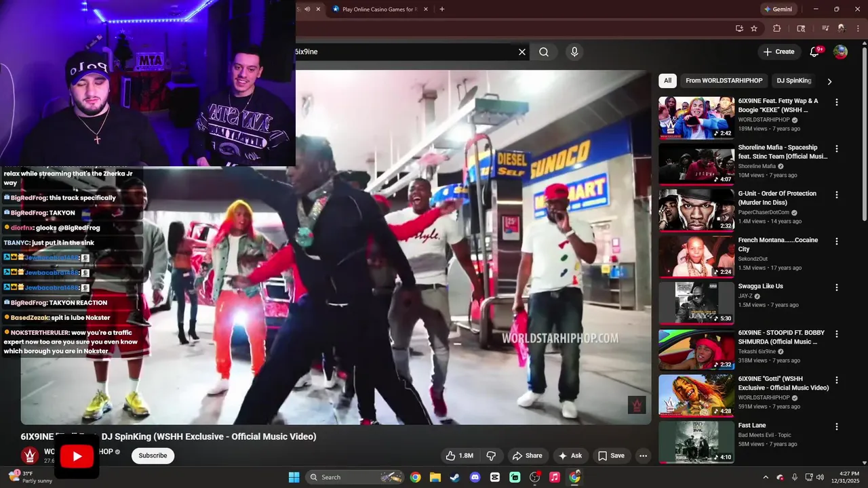Bookmark this page with the star icon

(754, 28)
